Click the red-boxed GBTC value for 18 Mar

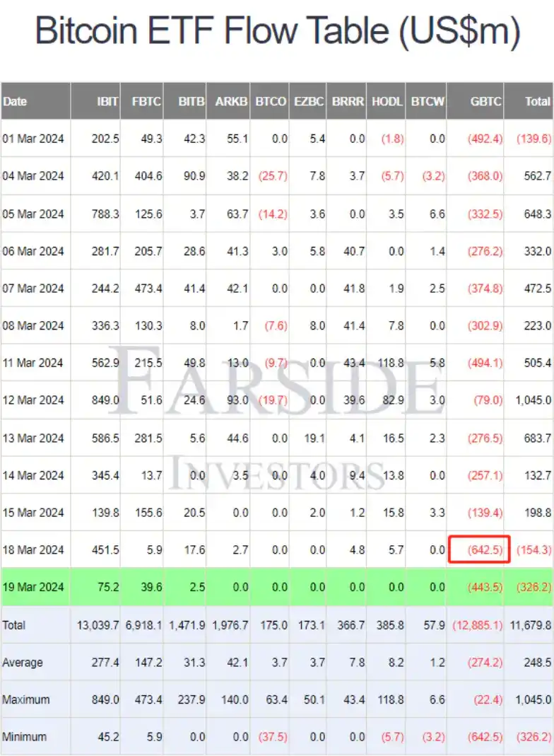[480, 549]
